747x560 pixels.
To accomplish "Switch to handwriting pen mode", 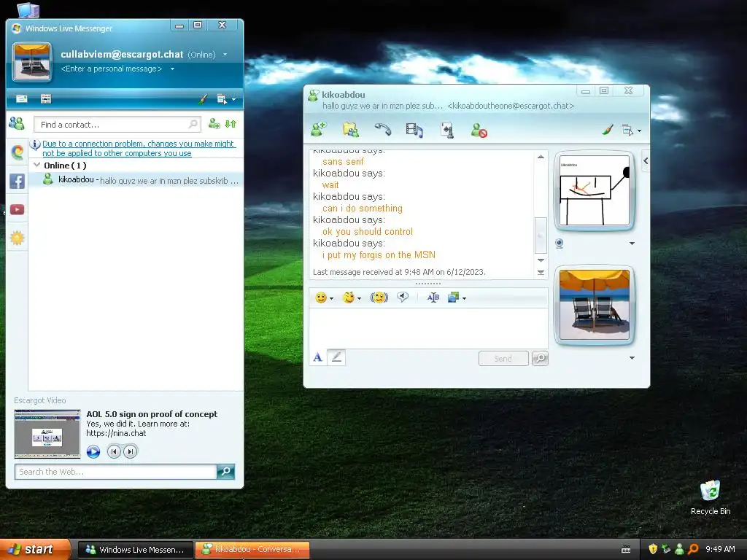I will click(336, 357).
